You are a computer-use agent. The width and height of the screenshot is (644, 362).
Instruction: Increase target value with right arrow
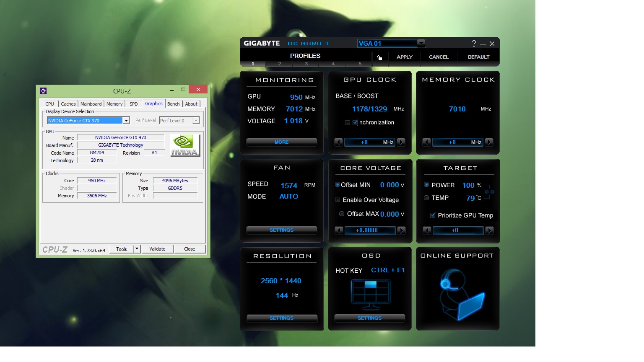[489, 230]
